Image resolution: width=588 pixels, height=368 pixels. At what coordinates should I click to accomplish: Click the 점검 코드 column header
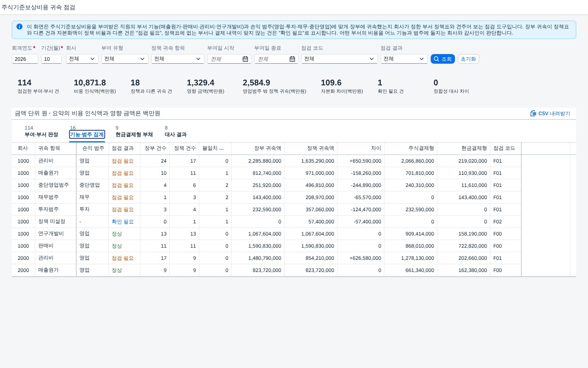[x=506, y=148]
